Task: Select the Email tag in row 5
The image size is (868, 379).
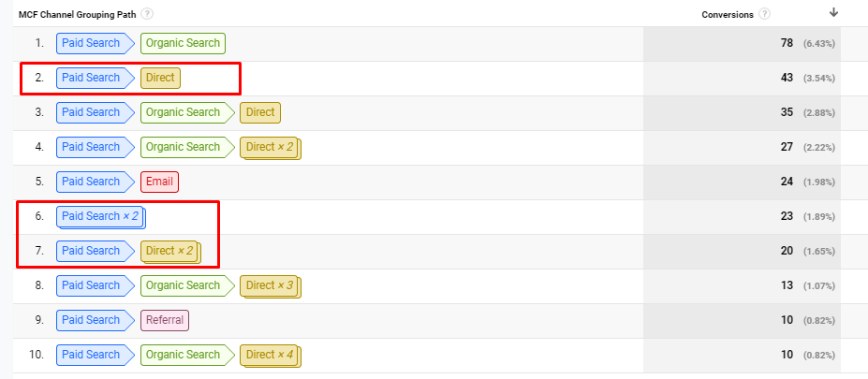Action: [x=159, y=182]
